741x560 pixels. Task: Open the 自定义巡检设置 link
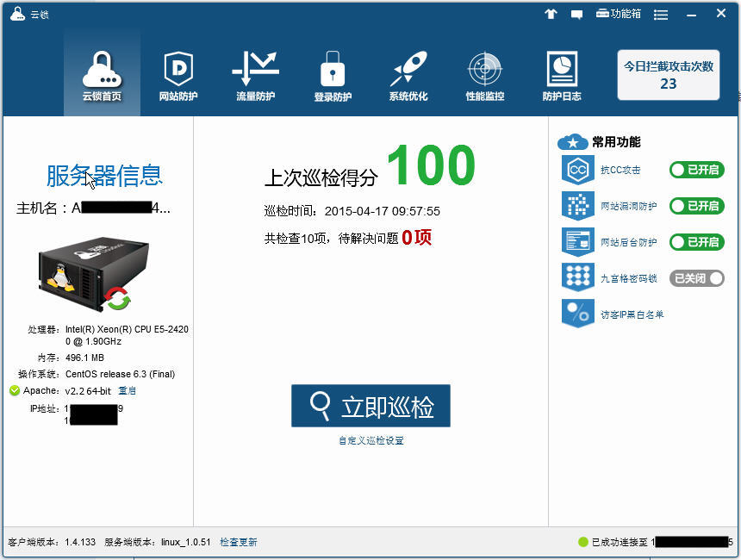370,440
